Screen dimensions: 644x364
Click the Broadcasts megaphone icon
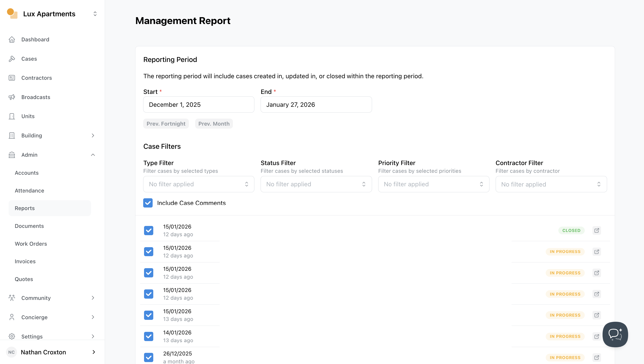(12, 97)
